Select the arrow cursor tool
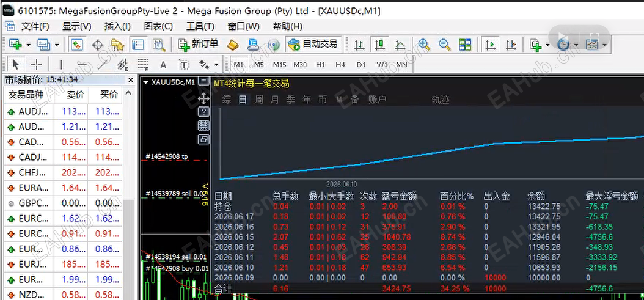644x300 pixels. pyautogui.click(x=16, y=65)
